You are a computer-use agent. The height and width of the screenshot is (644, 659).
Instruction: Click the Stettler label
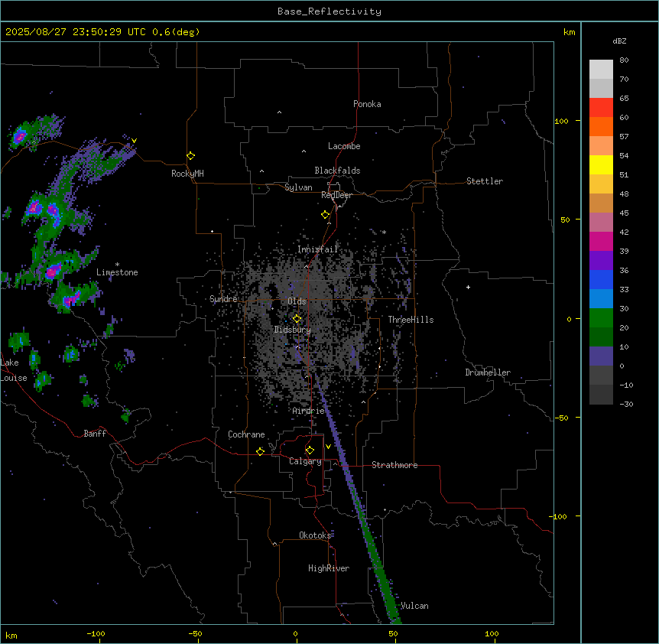(x=485, y=181)
